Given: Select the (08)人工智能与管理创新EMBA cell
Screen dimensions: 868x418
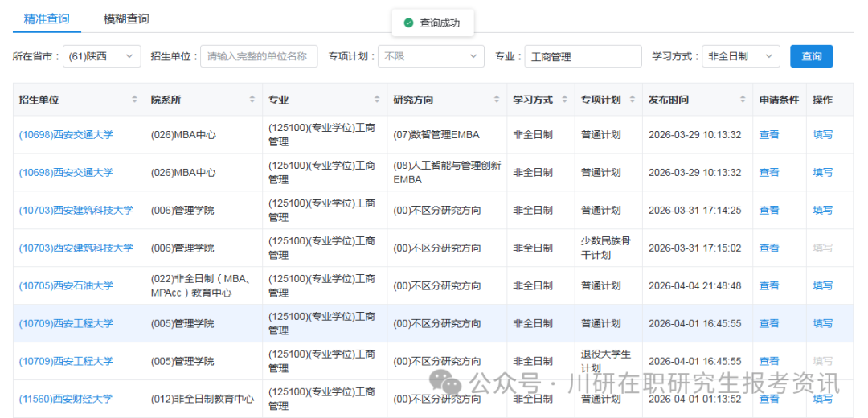Looking at the screenshot, I should pyautogui.click(x=448, y=173).
